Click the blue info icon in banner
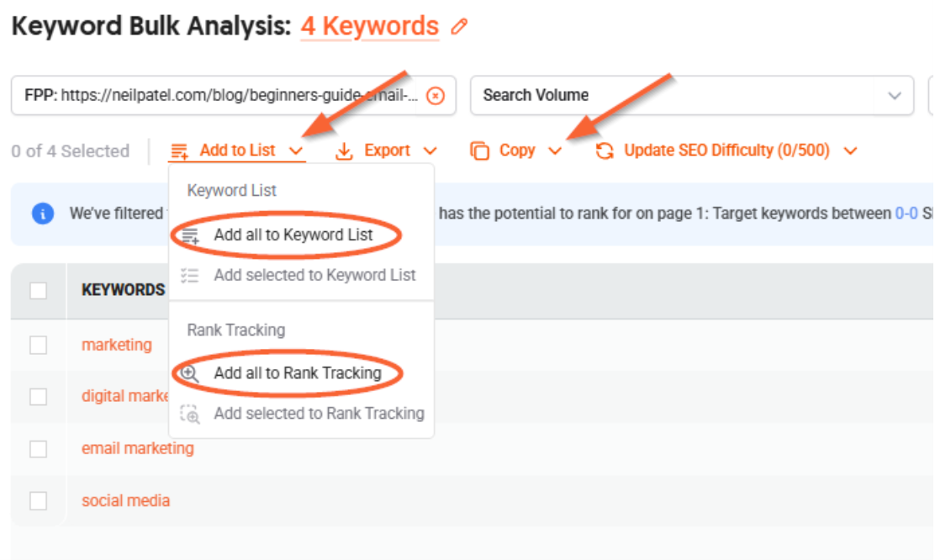 coord(43,214)
